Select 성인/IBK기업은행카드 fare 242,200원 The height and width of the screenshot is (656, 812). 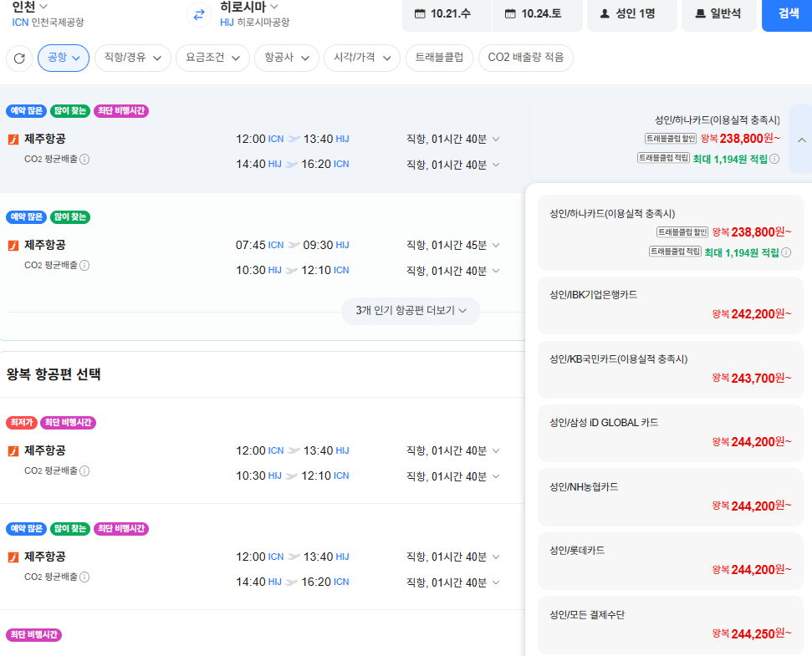(670, 305)
